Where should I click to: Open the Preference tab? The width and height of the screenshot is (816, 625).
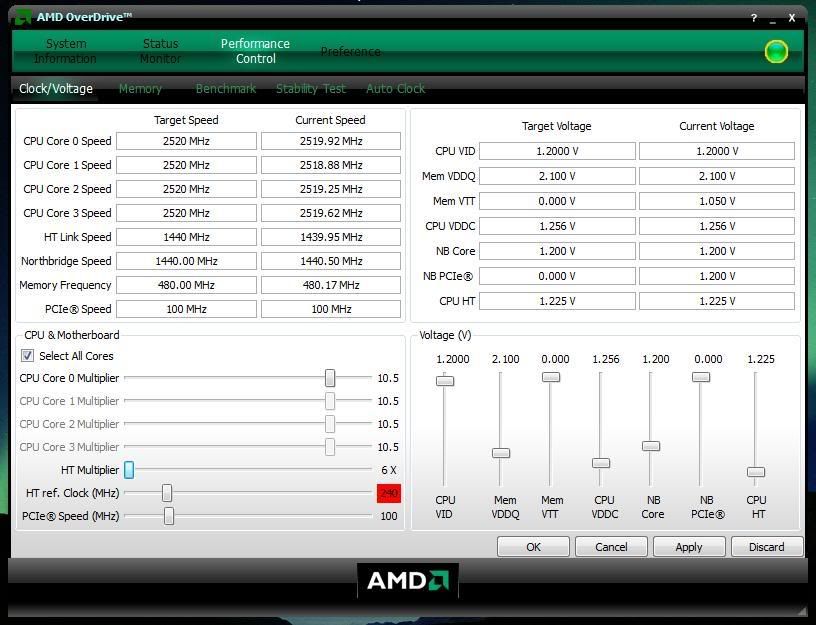[350, 52]
